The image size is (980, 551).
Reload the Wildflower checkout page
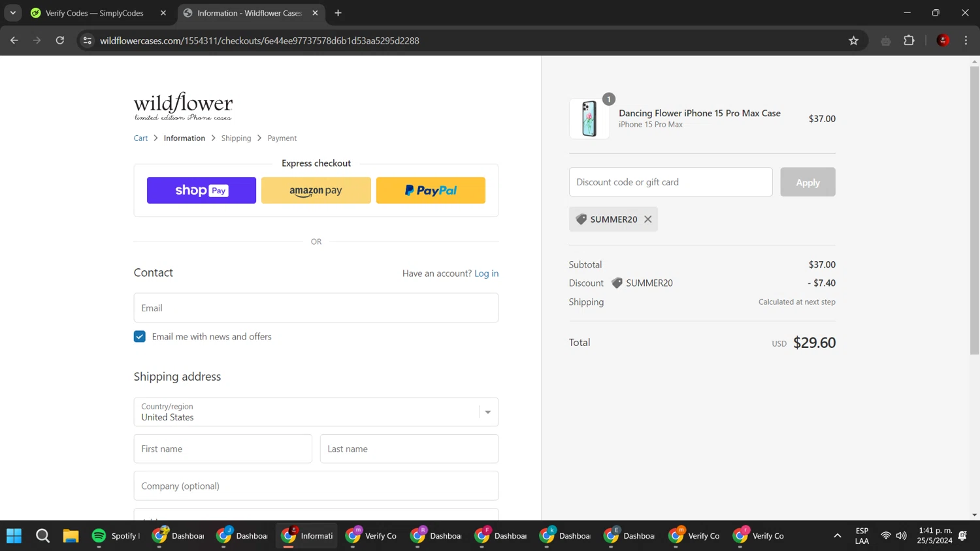(x=60, y=40)
